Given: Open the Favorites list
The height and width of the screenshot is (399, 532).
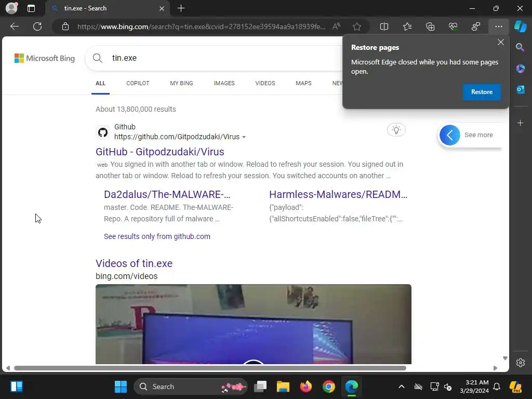Looking at the screenshot, I should pos(407,26).
